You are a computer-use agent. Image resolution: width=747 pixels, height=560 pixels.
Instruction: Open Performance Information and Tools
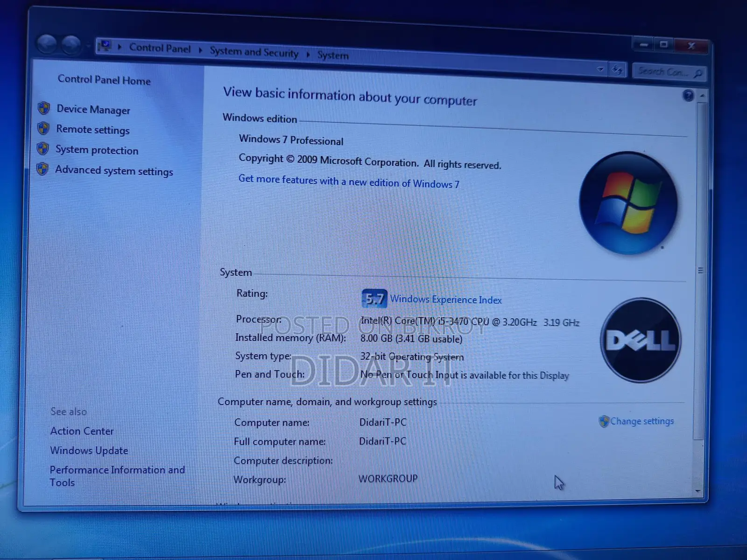pos(117,476)
